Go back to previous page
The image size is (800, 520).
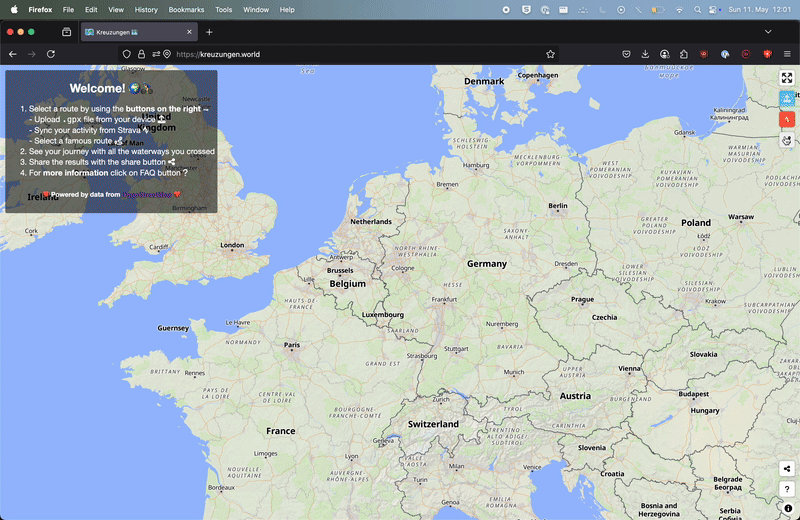13,54
